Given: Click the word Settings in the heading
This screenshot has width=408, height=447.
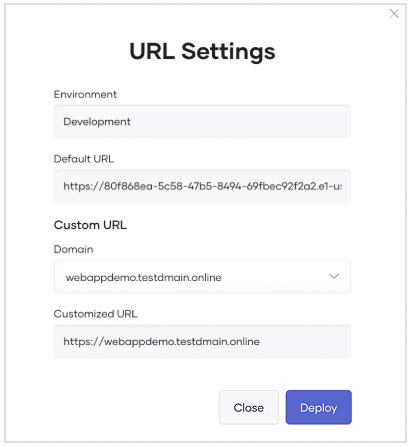Looking at the screenshot, I should click(228, 52).
